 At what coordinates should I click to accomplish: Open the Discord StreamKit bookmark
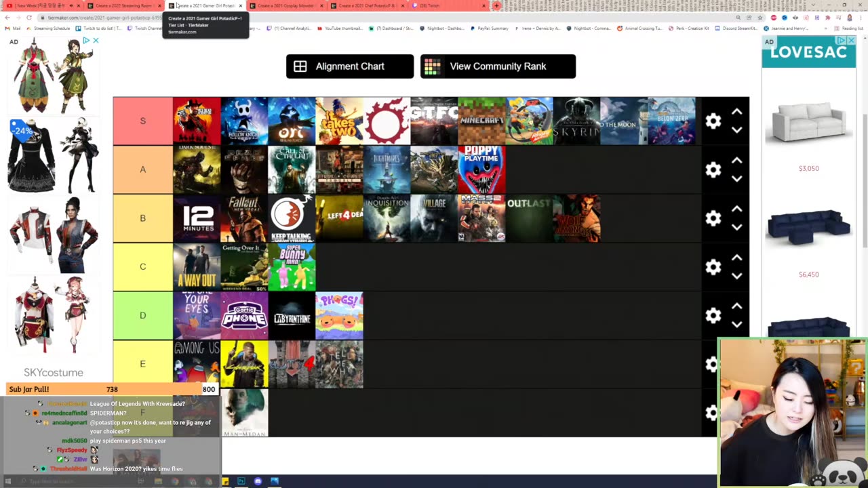[x=736, y=28]
